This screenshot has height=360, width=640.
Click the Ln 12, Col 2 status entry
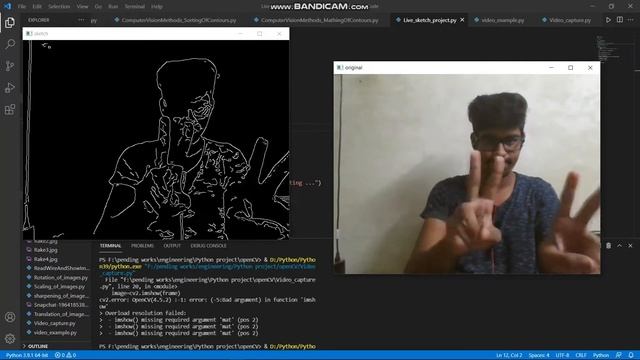509,356
